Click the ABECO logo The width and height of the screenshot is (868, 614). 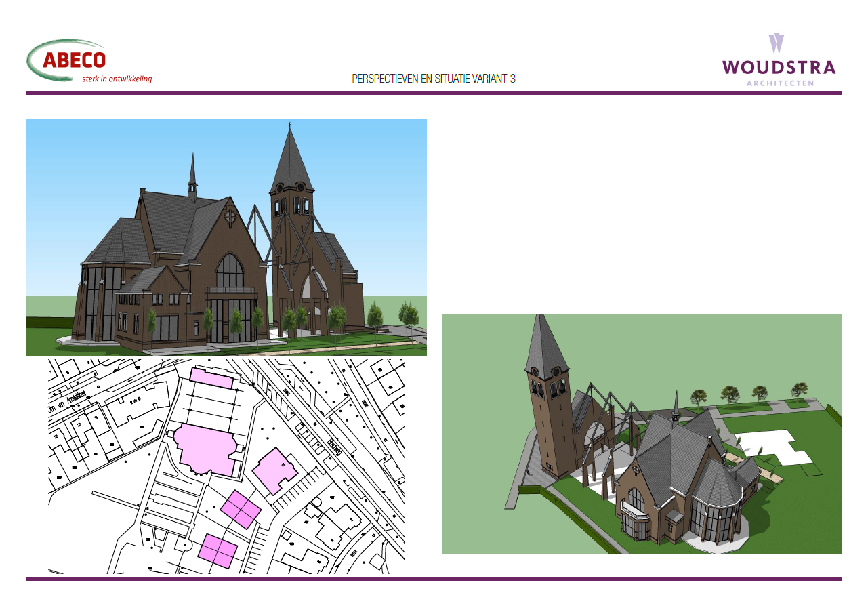[x=73, y=60]
